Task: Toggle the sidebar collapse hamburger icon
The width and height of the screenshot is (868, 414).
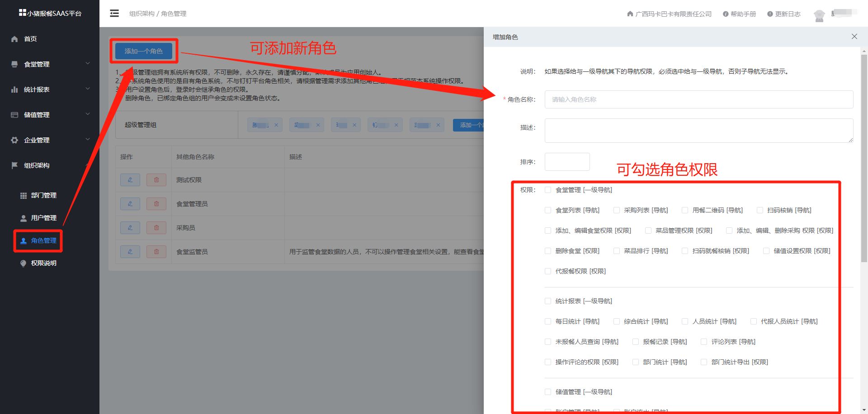Action: pyautogui.click(x=114, y=13)
